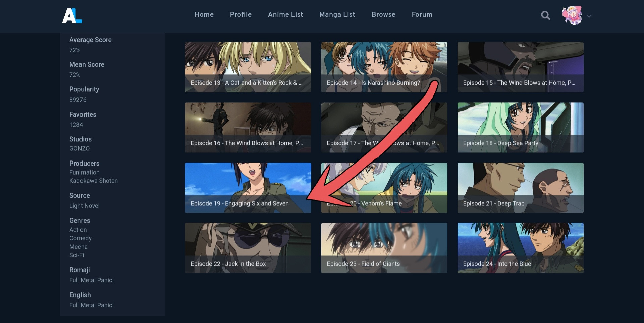Open Episode 15 The Wind Blows at Home
The width and height of the screenshot is (644, 323).
[521, 67]
